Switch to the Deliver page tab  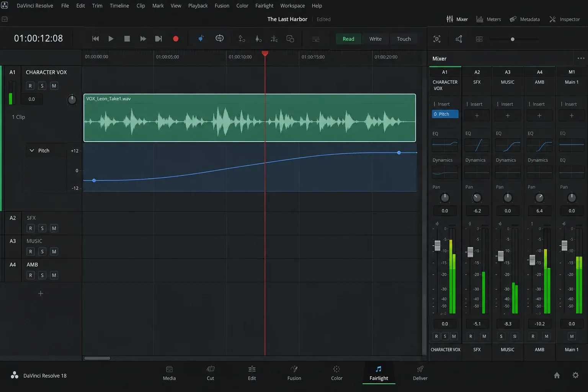tap(420, 373)
